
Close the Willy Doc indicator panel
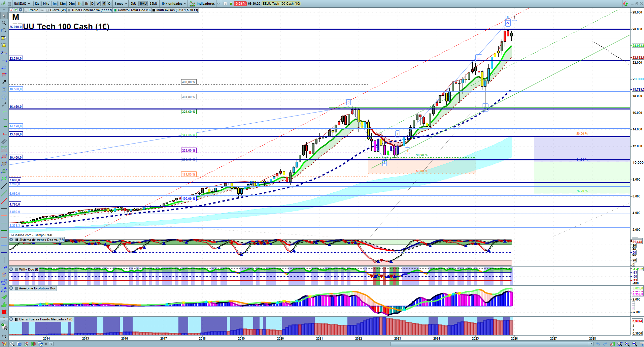pyautogui.click(x=11, y=270)
